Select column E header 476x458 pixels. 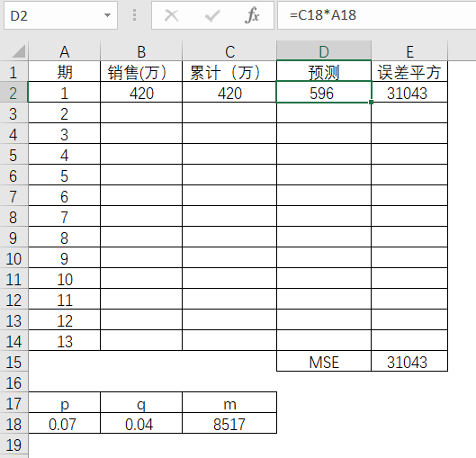(409, 50)
